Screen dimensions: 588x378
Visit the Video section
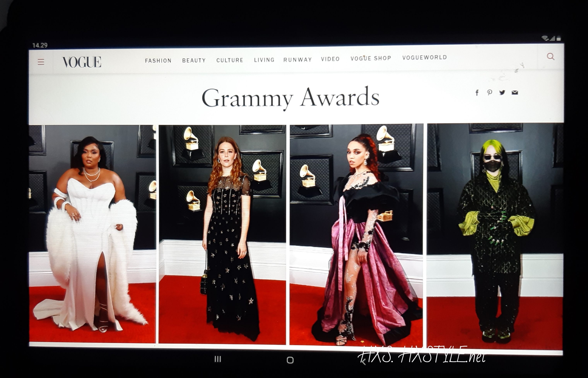(330, 59)
